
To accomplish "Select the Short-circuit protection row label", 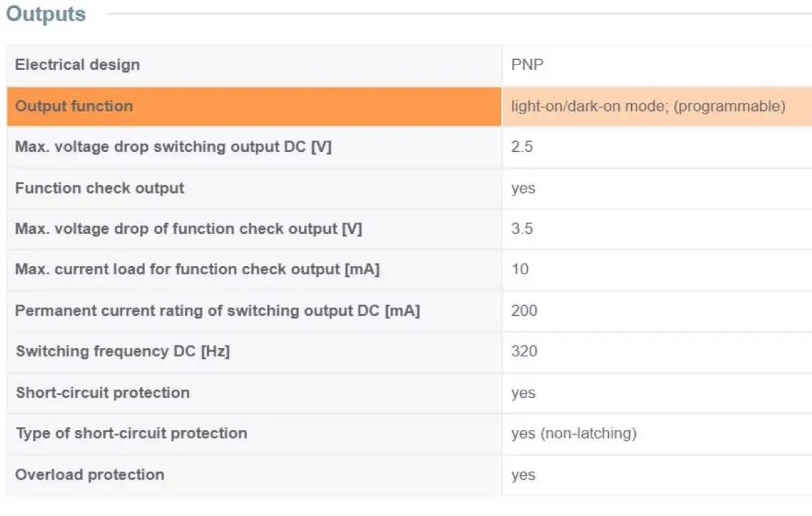I will click(102, 392).
